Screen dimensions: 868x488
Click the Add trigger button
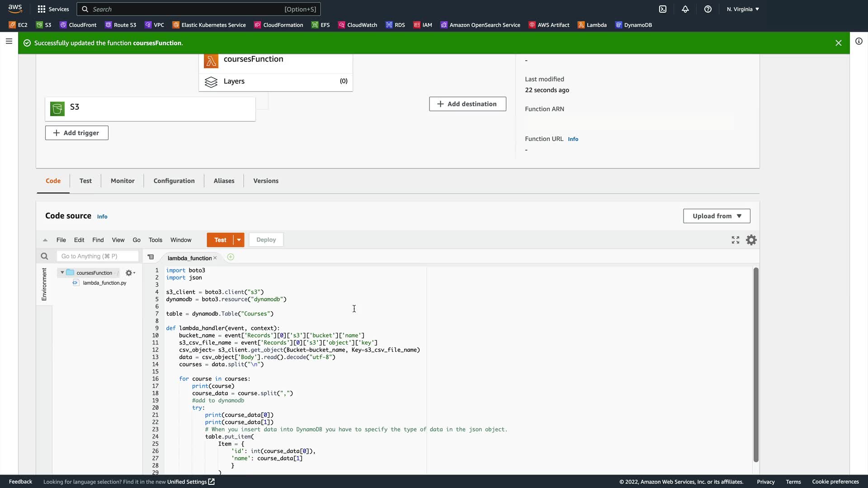tap(76, 133)
